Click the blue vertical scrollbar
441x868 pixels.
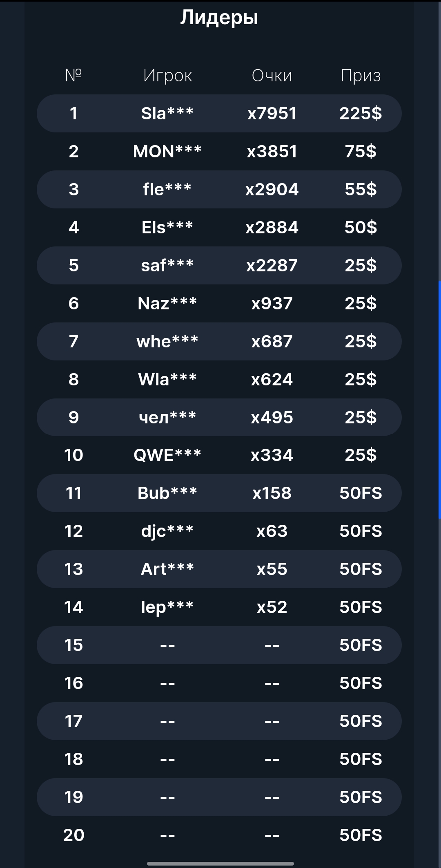click(439, 400)
